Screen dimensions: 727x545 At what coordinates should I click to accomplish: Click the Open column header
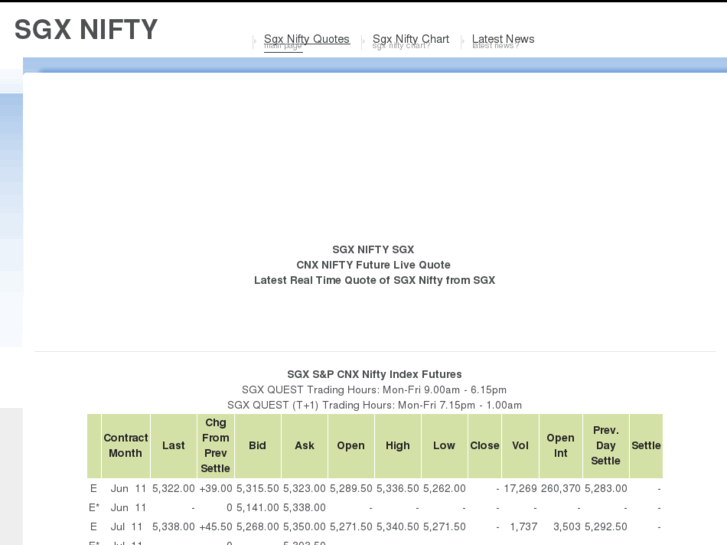tap(351, 445)
